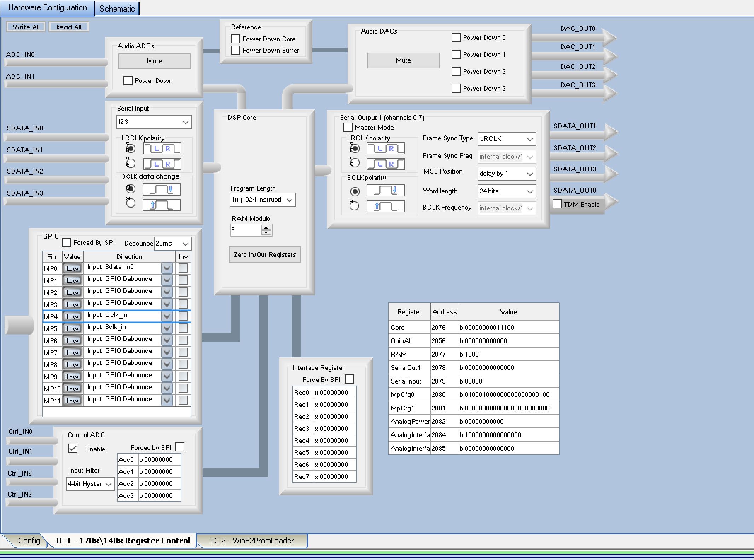Image resolution: width=754 pixels, height=560 pixels.
Task: Tick the Inv checkbox for MP1
Action: tap(183, 280)
